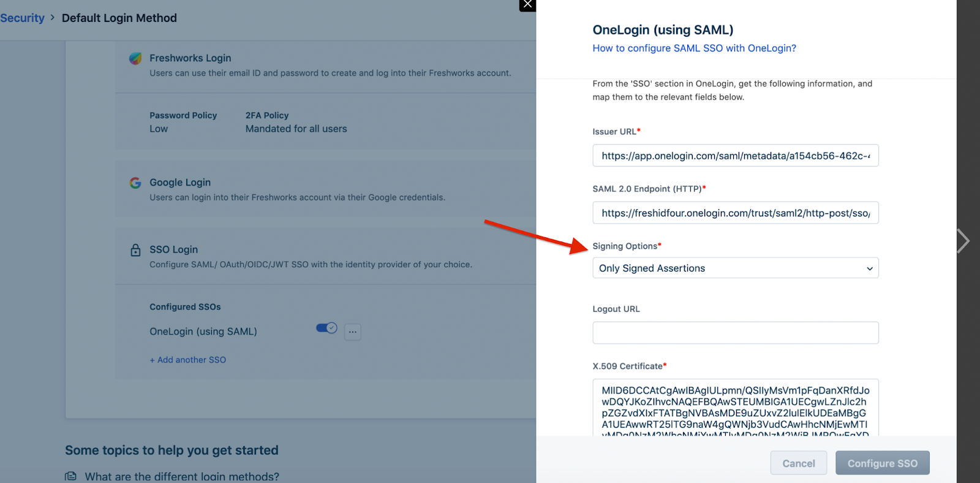The height and width of the screenshot is (483, 980).
Task: Go to next image with right chevron
Action: pyautogui.click(x=963, y=241)
